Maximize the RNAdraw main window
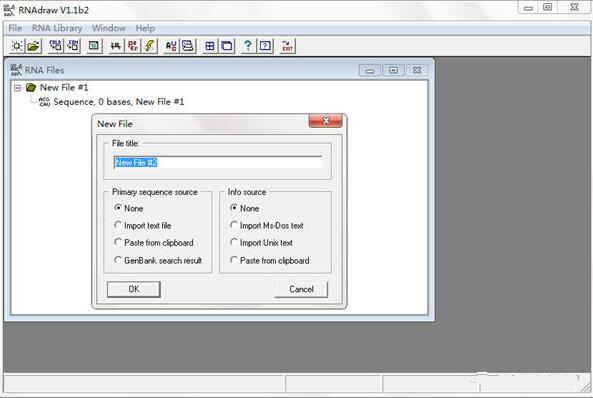The height and width of the screenshot is (398, 593). 547,8
